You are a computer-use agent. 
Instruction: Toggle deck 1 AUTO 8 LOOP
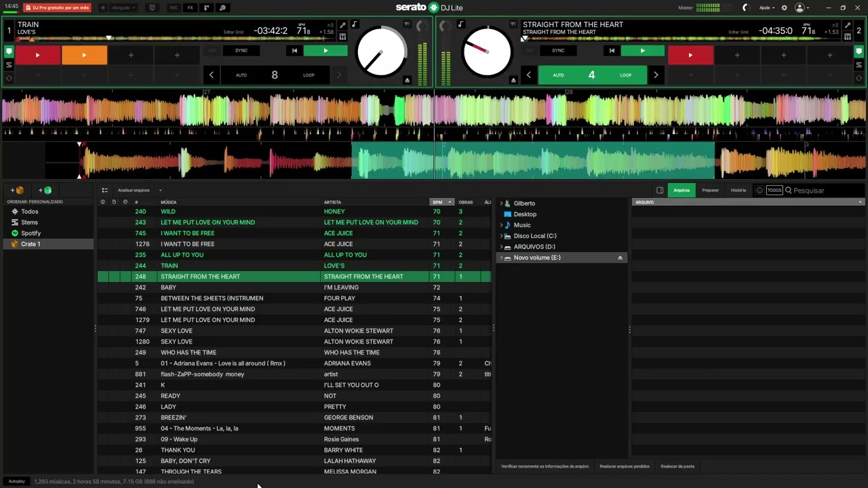(x=275, y=75)
